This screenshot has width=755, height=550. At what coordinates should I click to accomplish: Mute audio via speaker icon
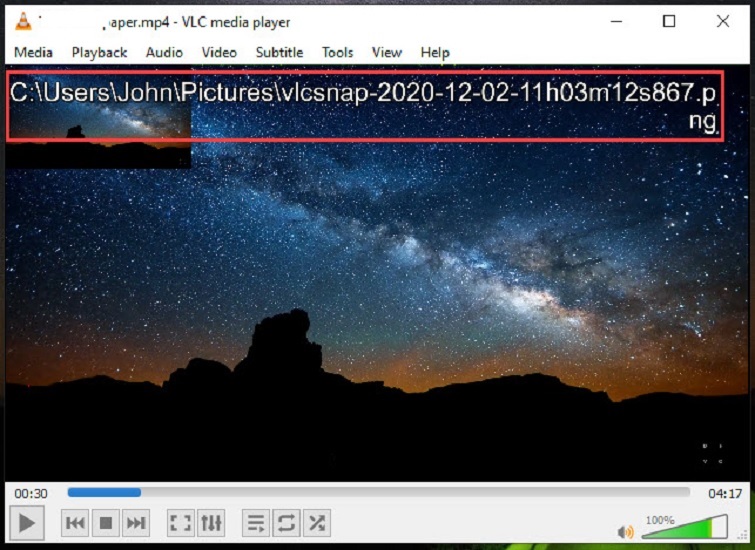[625, 532]
